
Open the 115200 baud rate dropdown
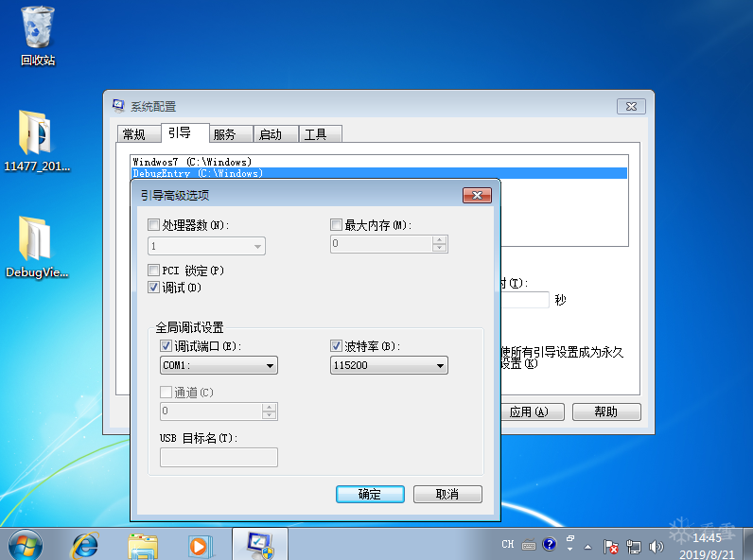[x=389, y=365]
